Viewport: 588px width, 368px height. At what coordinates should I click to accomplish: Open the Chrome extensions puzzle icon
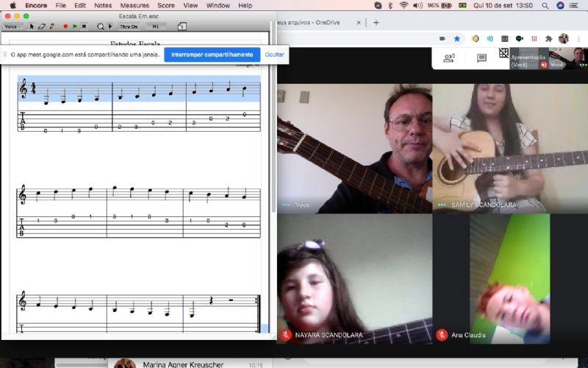tap(549, 38)
